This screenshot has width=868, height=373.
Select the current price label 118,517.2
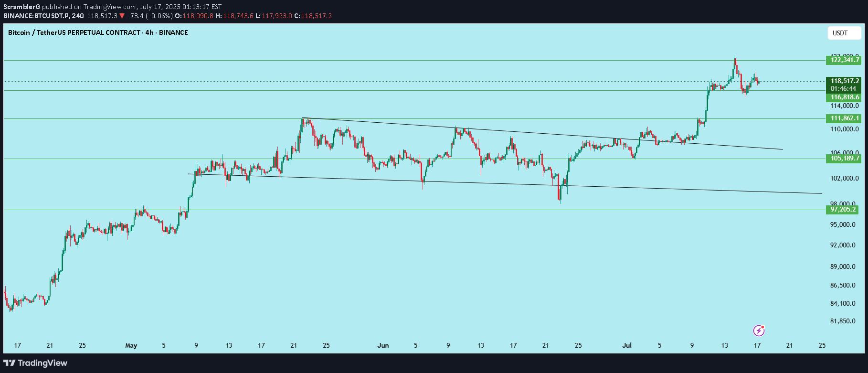pos(844,81)
